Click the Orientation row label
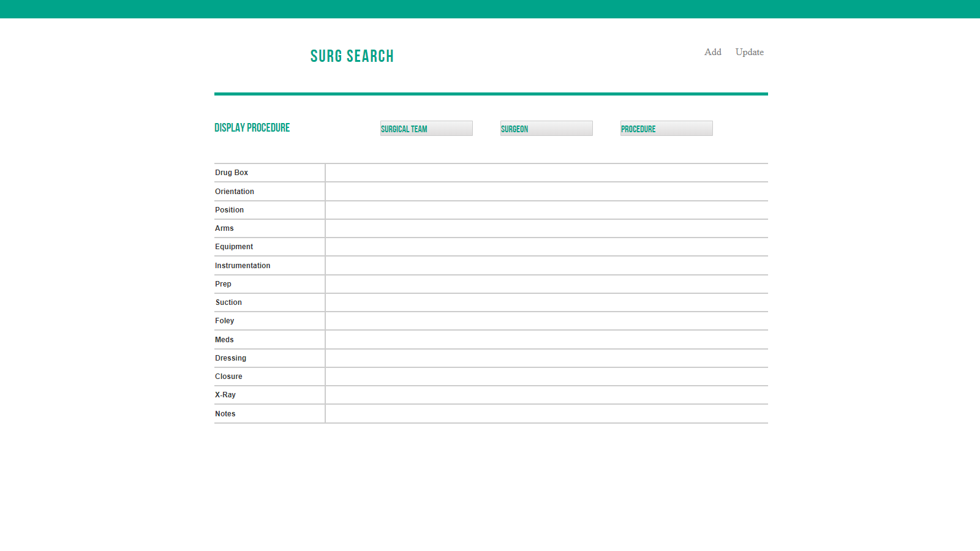 coord(235,192)
